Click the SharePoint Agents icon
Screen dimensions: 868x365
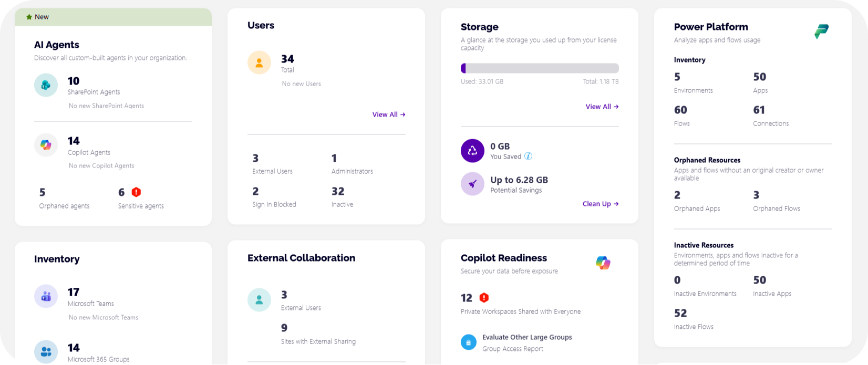[46, 85]
